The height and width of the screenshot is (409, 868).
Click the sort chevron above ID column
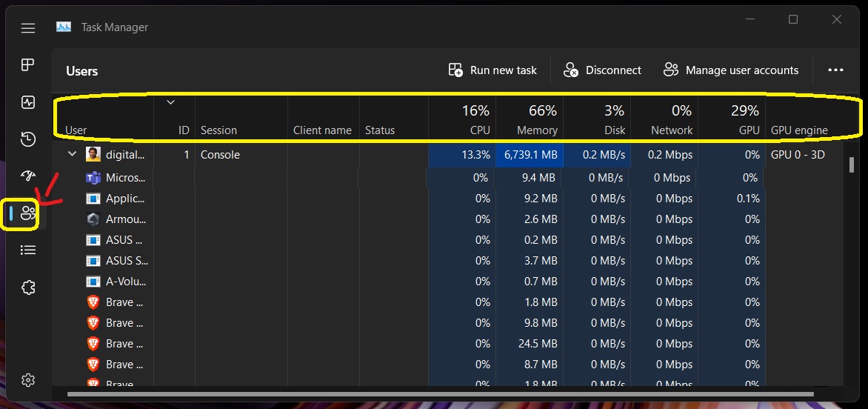click(x=171, y=102)
